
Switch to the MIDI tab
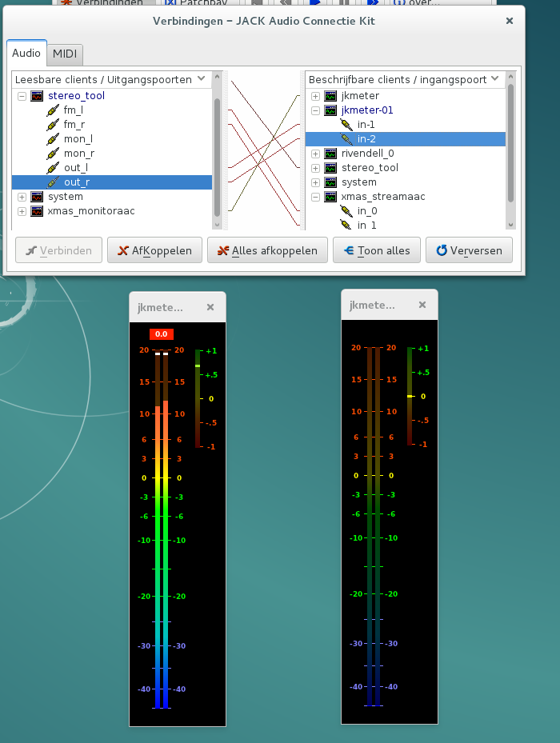[x=65, y=54]
